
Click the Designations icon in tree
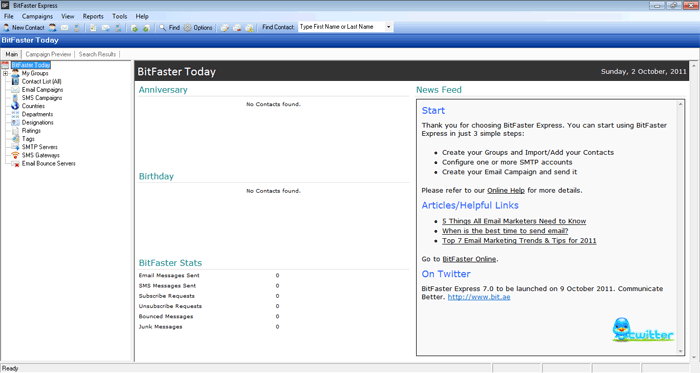click(x=15, y=122)
